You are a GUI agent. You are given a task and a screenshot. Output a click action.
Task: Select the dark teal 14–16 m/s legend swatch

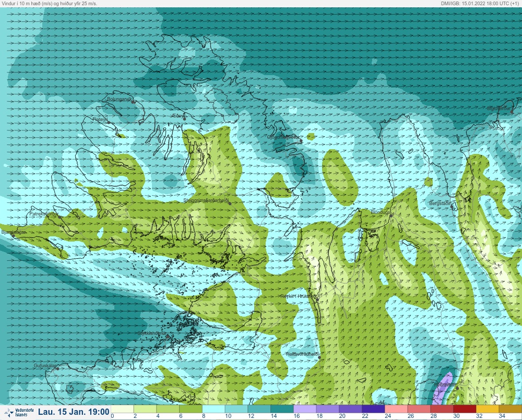click(x=282, y=409)
